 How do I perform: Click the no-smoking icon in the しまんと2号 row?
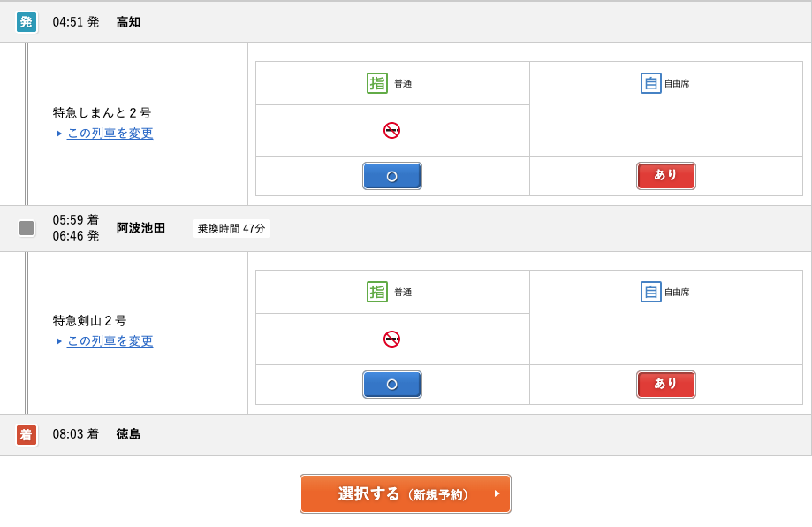click(x=391, y=128)
